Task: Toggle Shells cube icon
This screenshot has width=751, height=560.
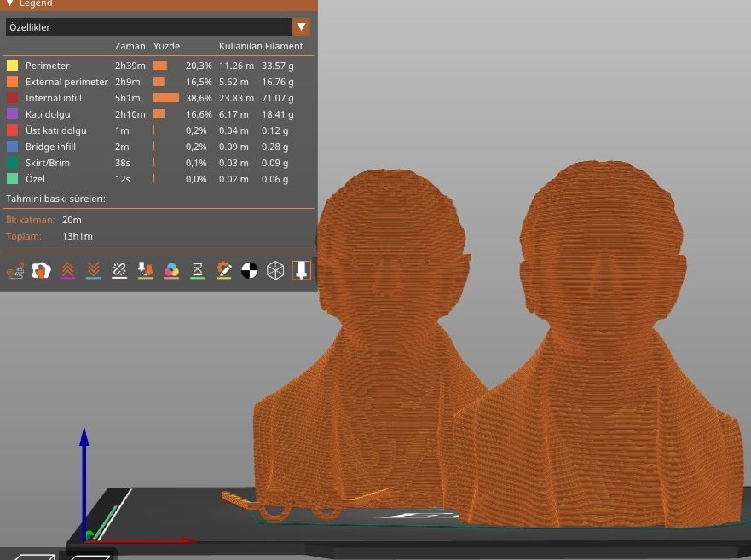Action: pyautogui.click(x=275, y=270)
